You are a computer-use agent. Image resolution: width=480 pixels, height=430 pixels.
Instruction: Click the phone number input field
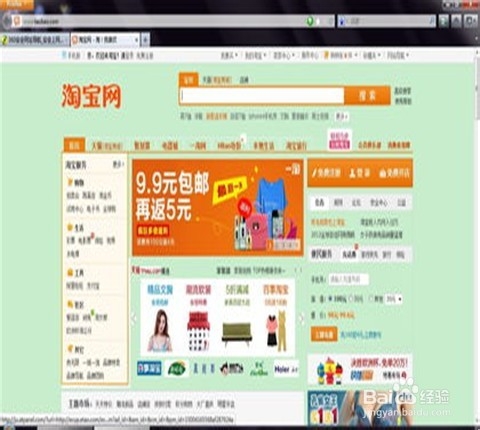[349, 279]
